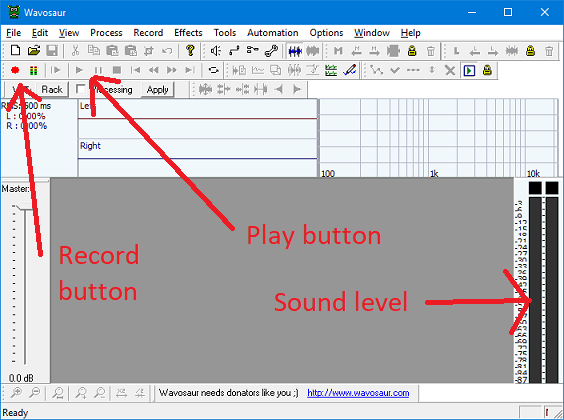Open the input level meter icon
This screenshot has width=564, height=420.
[x=33, y=70]
